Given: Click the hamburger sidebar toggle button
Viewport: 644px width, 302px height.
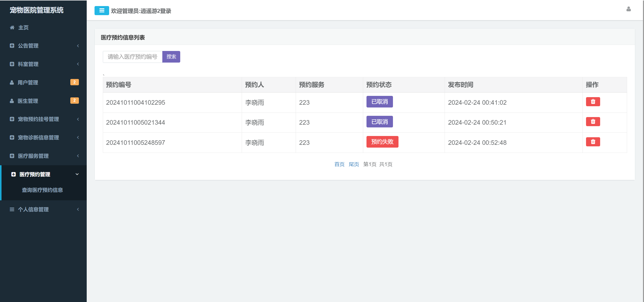Looking at the screenshot, I should (x=102, y=11).
